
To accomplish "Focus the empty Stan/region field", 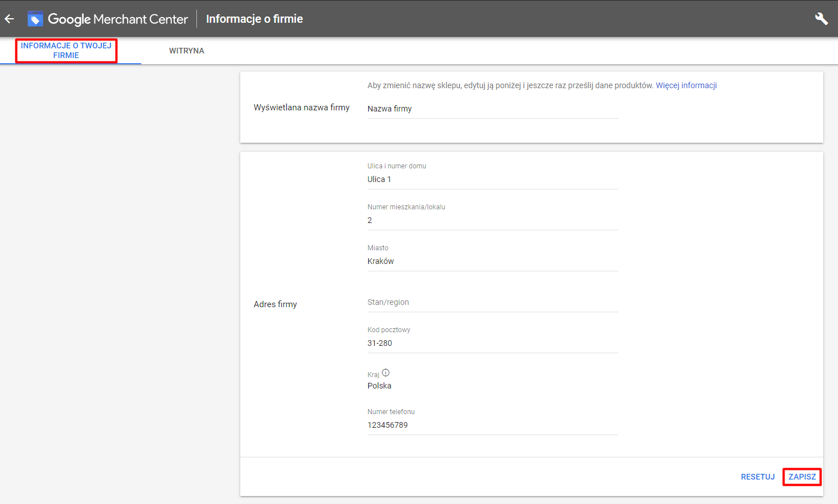I will [492, 302].
